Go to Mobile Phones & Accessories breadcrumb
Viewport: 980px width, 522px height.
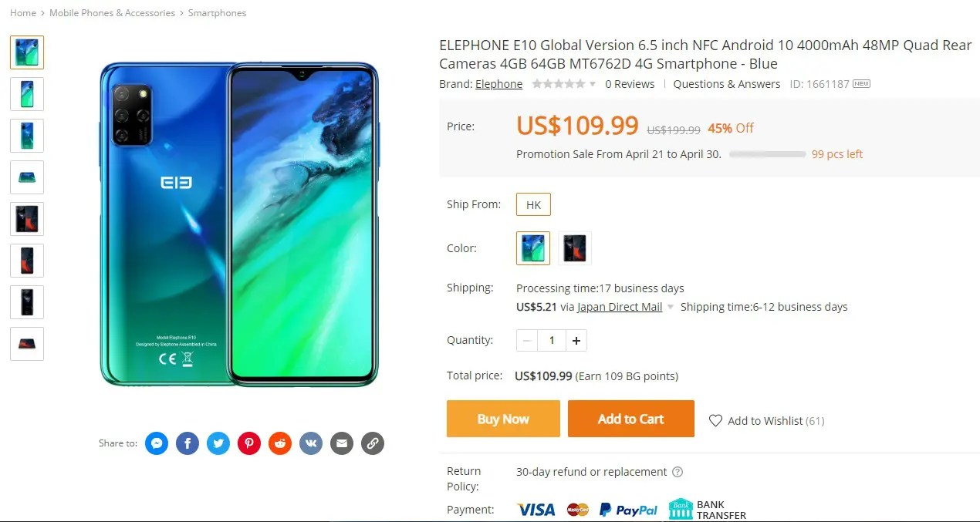(112, 13)
